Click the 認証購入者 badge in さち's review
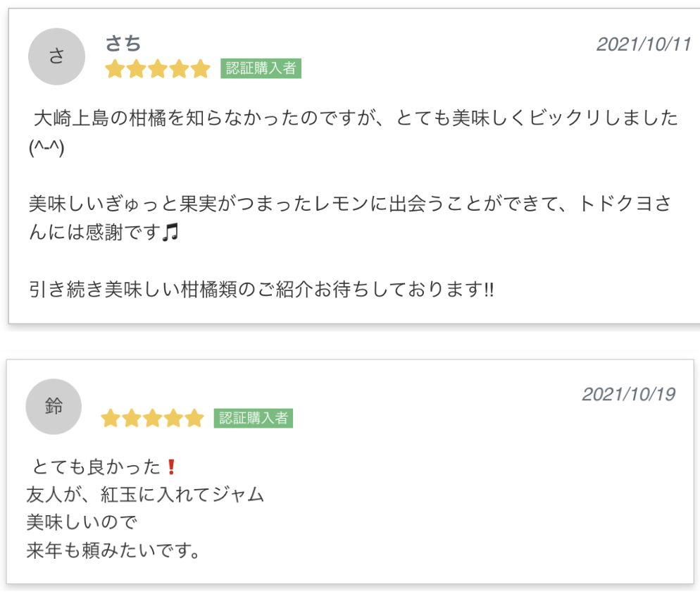700x592 pixels. [x=261, y=68]
